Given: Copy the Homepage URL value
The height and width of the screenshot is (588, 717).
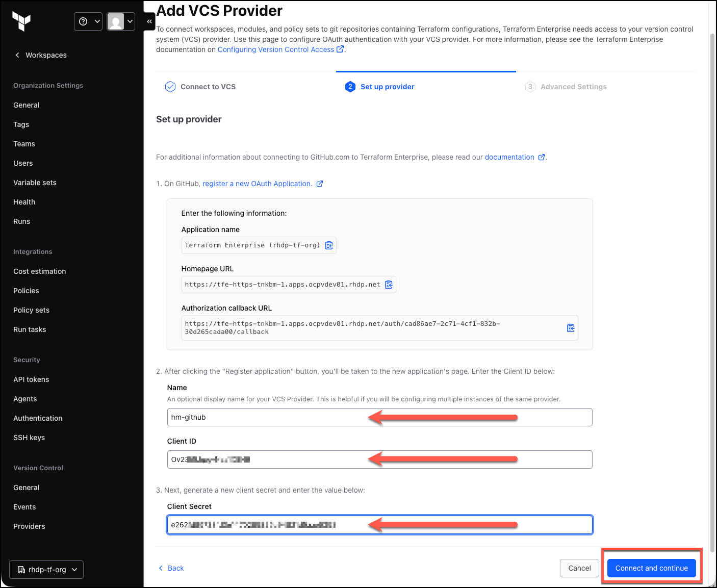Looking at the screenshot, I should [389, 285].
